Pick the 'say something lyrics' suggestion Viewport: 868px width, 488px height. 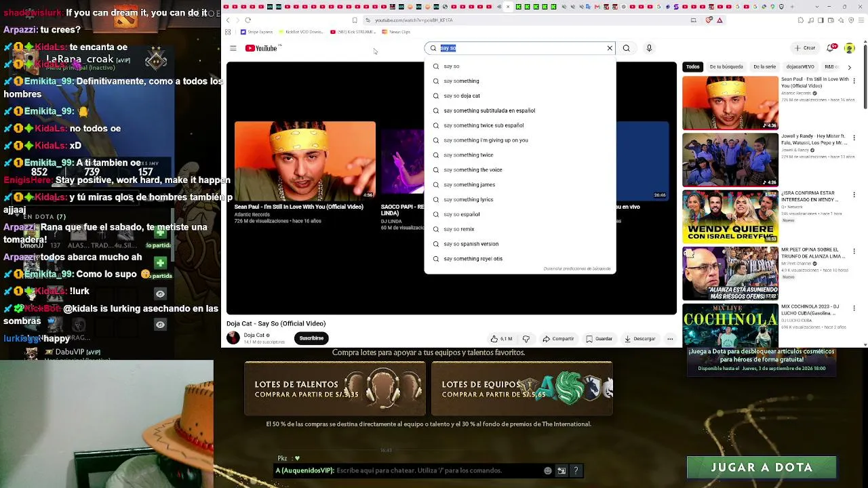click(520, 199)
